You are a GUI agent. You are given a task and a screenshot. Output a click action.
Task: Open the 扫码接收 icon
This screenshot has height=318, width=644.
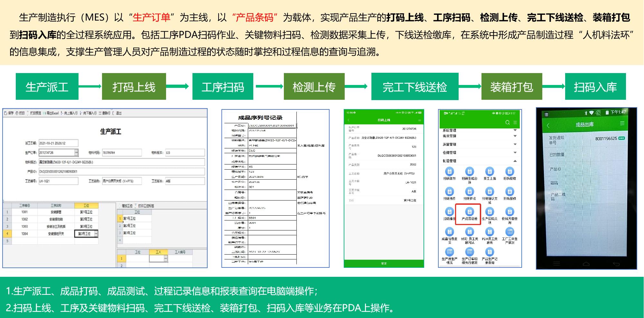pos(509,172)
